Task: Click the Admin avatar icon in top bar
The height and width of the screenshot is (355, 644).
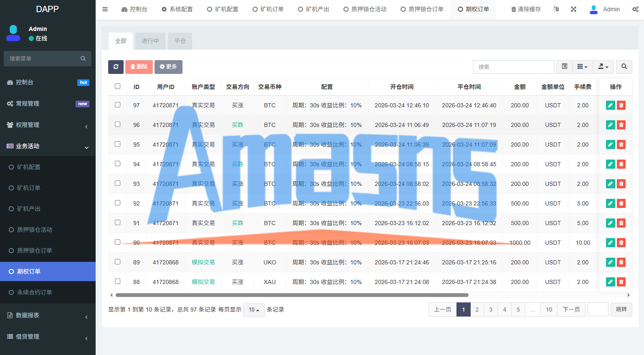Action: (x=593, y=9)
